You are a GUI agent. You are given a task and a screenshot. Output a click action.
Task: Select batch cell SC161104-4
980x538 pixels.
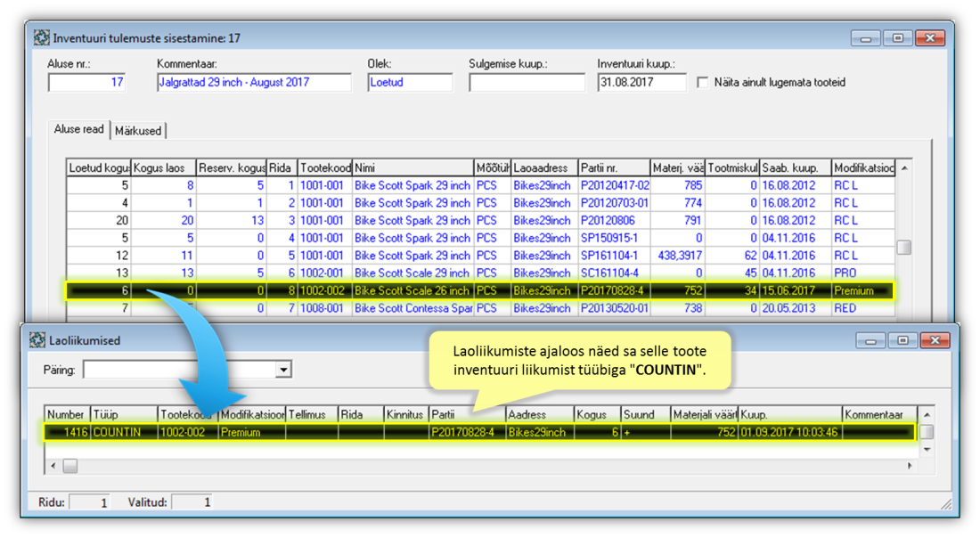point(615,273)
